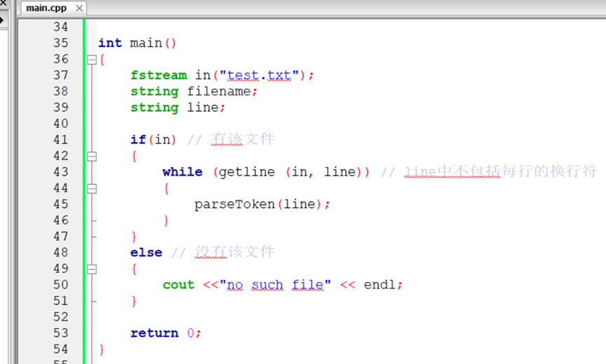
Task: Click the 'parseToken' call on line 45
Action: [235, 204]
